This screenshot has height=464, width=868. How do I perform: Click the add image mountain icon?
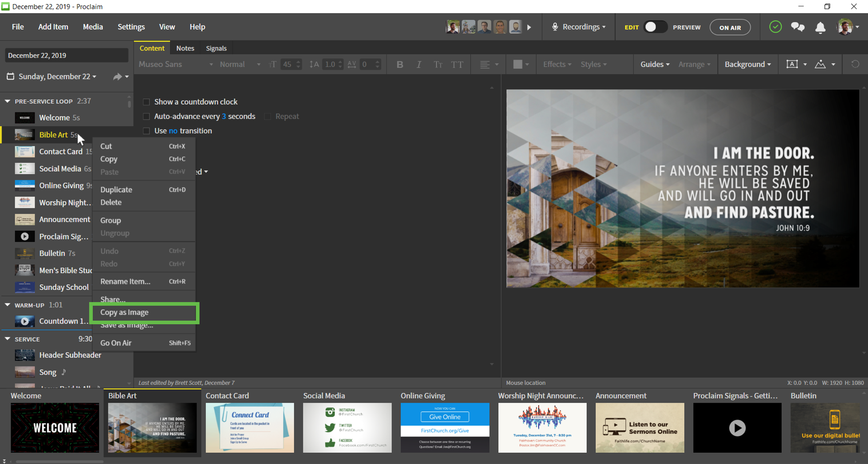click(820, 64)
